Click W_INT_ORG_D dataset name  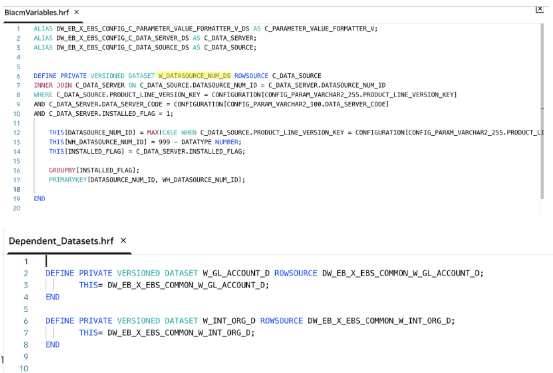pos(229,321)
